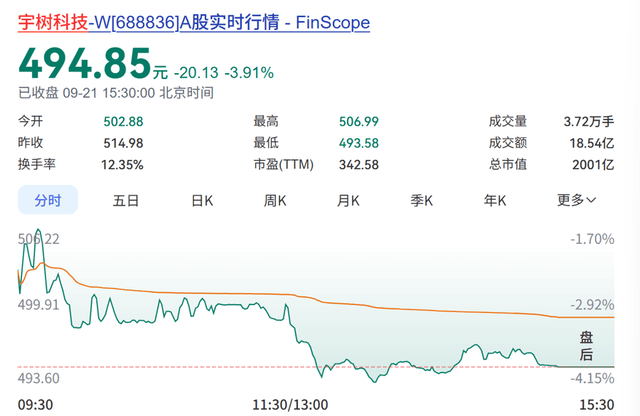Viewport: 640px width, 416px height.
Task: Click the 总市值 label
Action: 508,165
